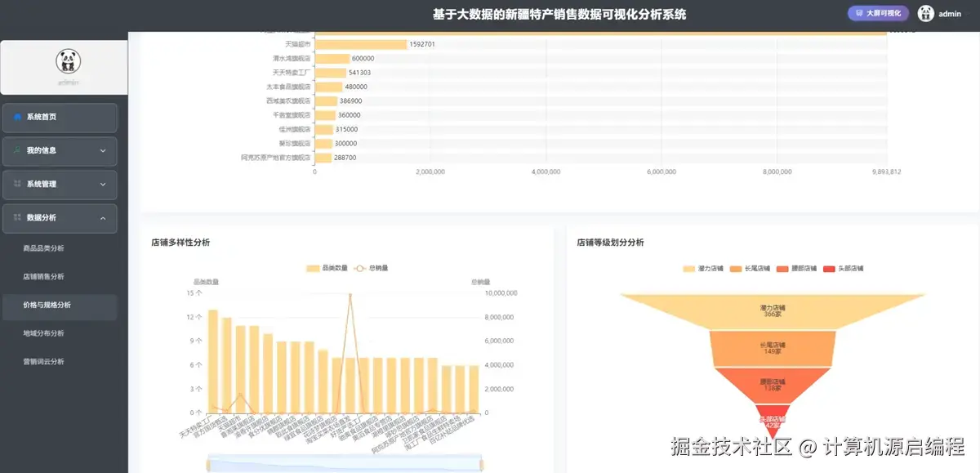Expand the 系统管理 menu chevron

pos(103,185)
